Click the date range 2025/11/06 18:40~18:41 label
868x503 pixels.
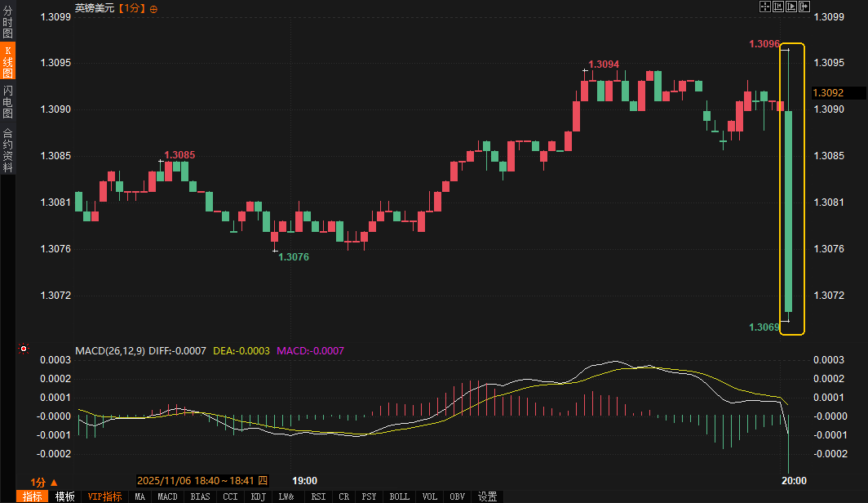pyautogui.click(x=202, y=481)
